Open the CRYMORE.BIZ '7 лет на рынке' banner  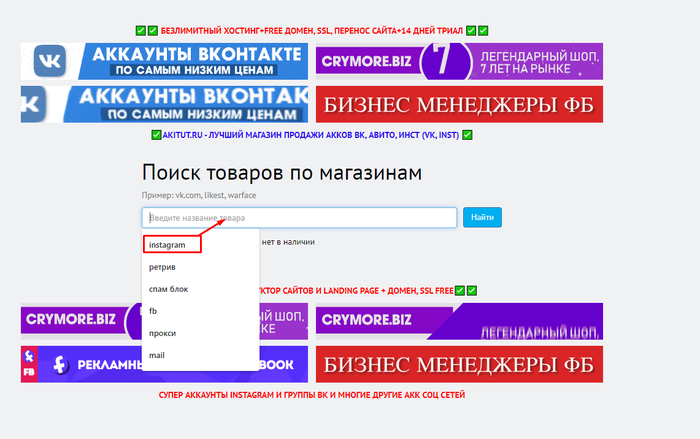pos(459,61)
